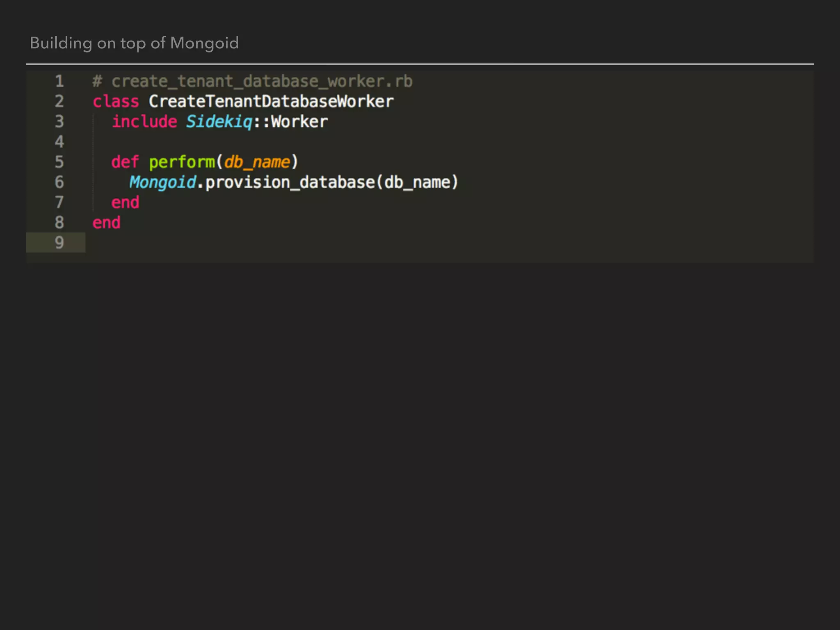840x630 pixels.
Task: Click the Sidekiq module name
Action: (x=219, y=121)
